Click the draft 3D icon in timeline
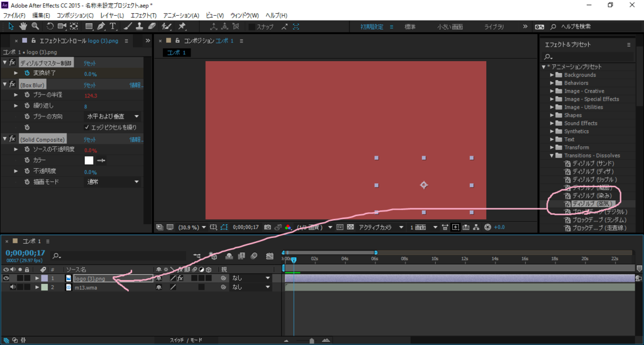The image size is (644, 345). pos(213,256)
